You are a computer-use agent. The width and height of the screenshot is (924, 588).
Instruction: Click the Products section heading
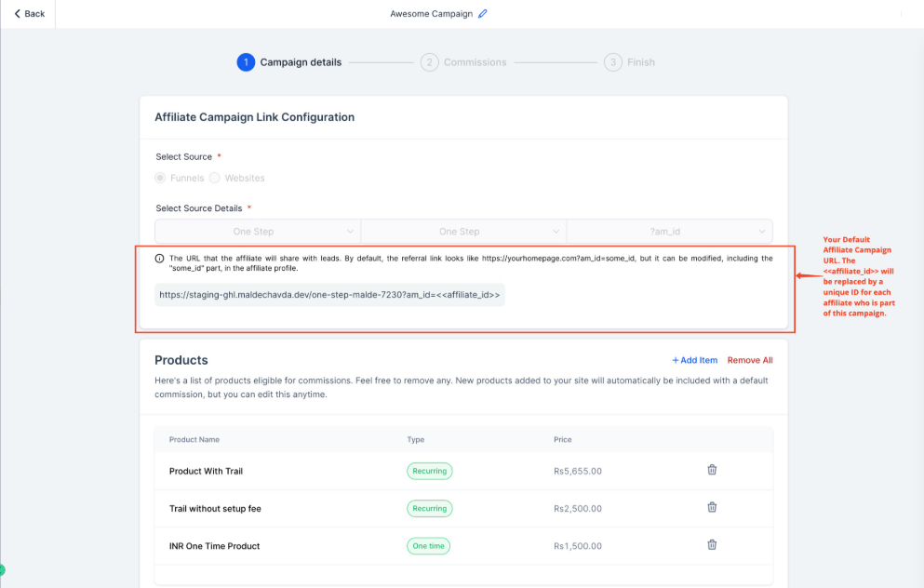pos(181,360)
